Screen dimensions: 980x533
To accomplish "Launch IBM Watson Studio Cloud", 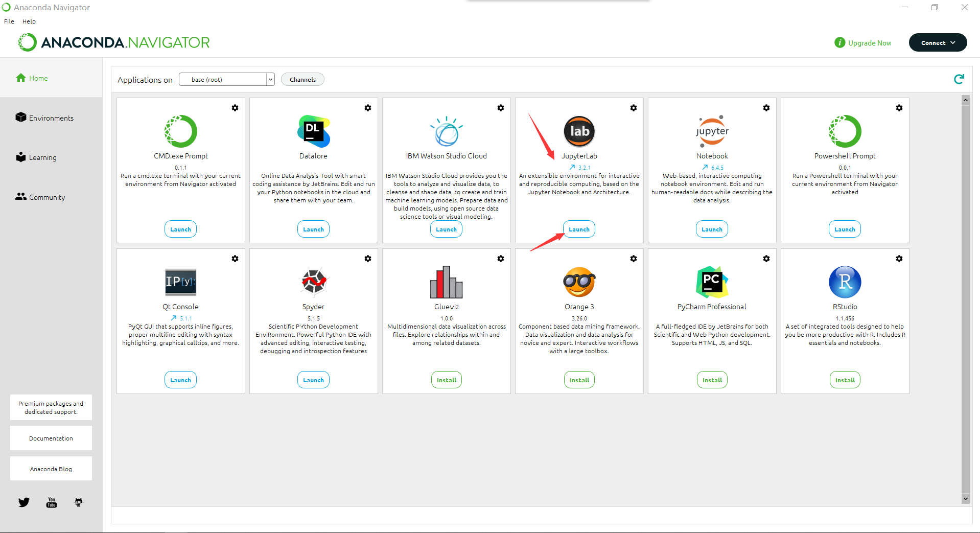I will coord(447,229).
